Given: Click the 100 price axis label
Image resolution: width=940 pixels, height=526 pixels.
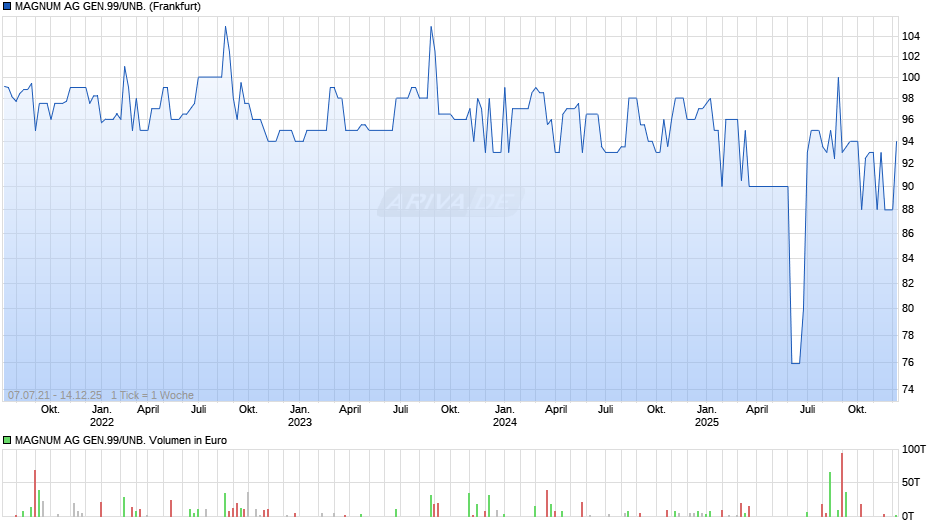Looking at the screenshot, I should click(x=911, y=77).
